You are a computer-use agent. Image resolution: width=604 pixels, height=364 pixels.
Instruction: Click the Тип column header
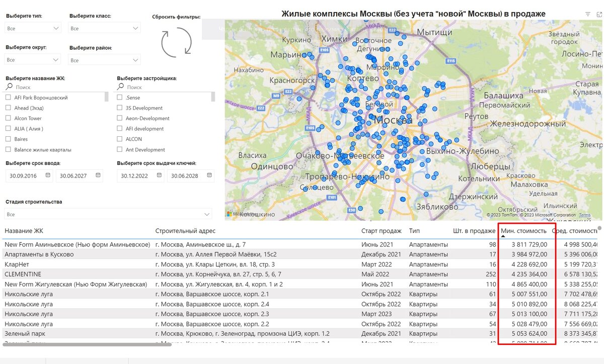click(414, 231)
